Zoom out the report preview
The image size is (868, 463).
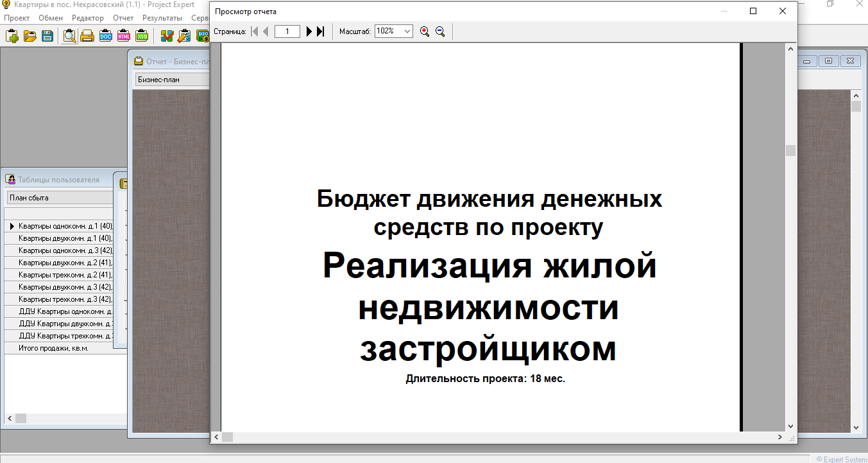(x=440, y=31)
